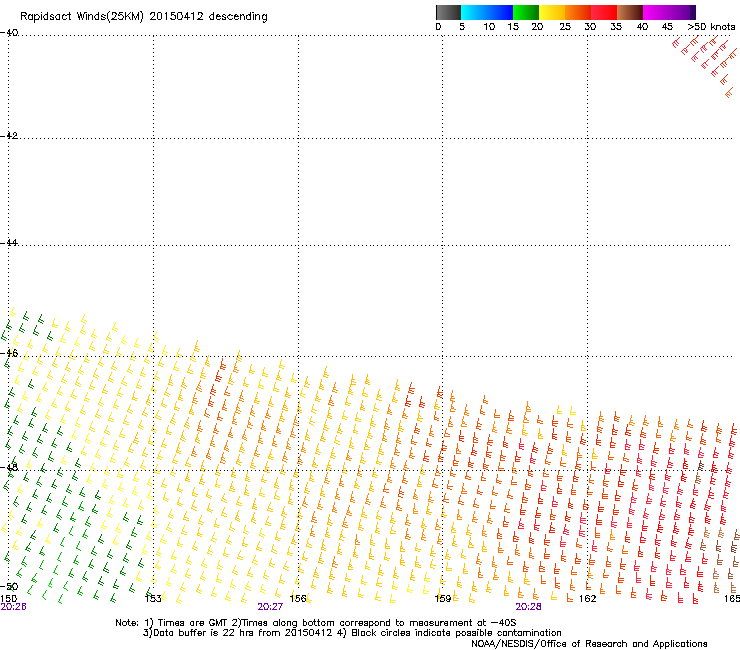Click the purple "20:26" time label
740x650 pixels.
click(x=13, y=607)
